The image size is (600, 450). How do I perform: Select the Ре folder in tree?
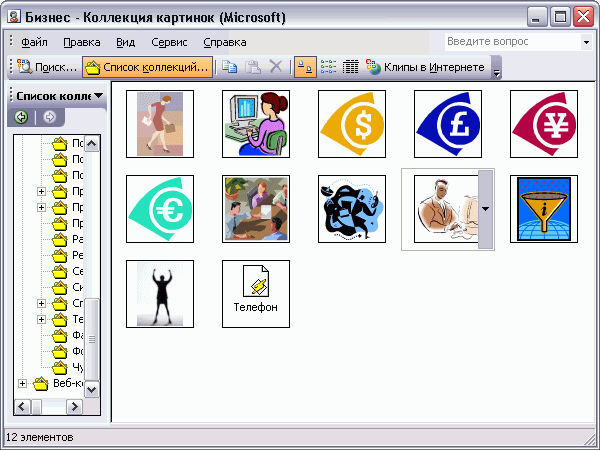68,256
